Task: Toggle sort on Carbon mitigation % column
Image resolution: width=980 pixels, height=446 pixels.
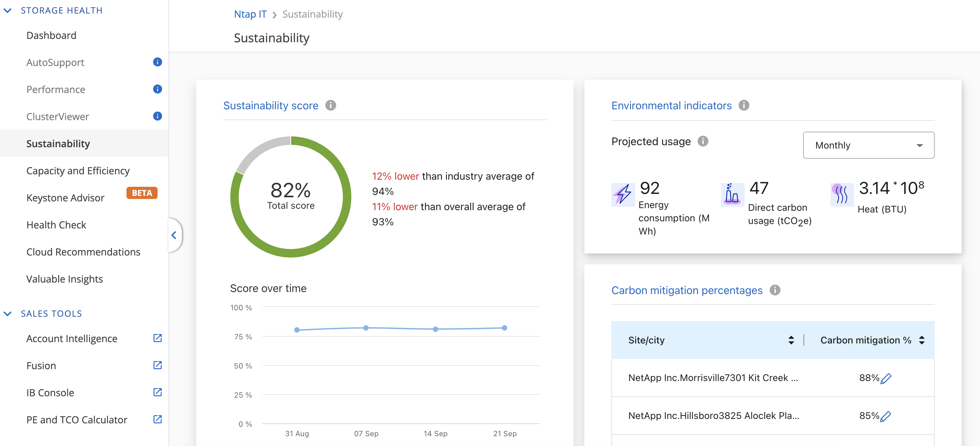Action: [x=921, y=340]
